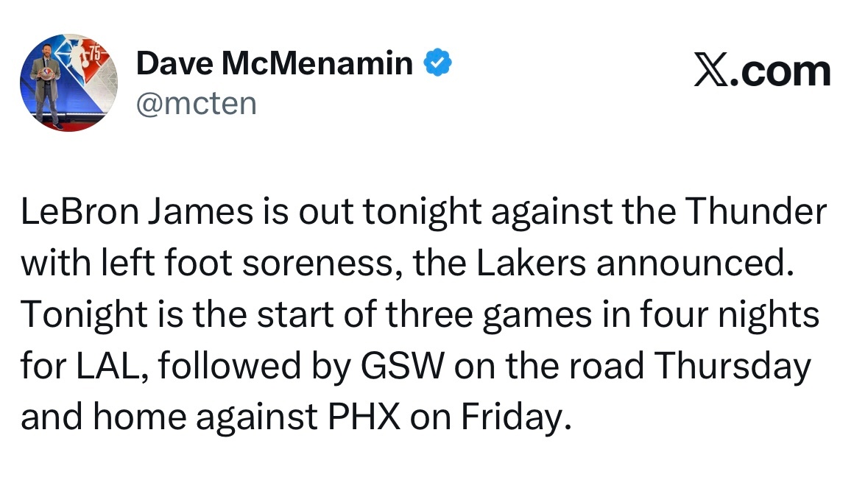Tap the "PHX" team abbreviation

coord(362,419)
